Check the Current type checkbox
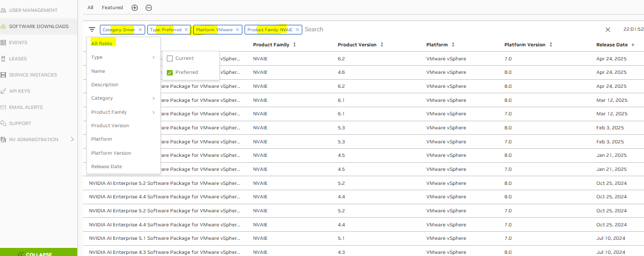The height and width of the screenshot is (256, 644). [x=170, y=58]
